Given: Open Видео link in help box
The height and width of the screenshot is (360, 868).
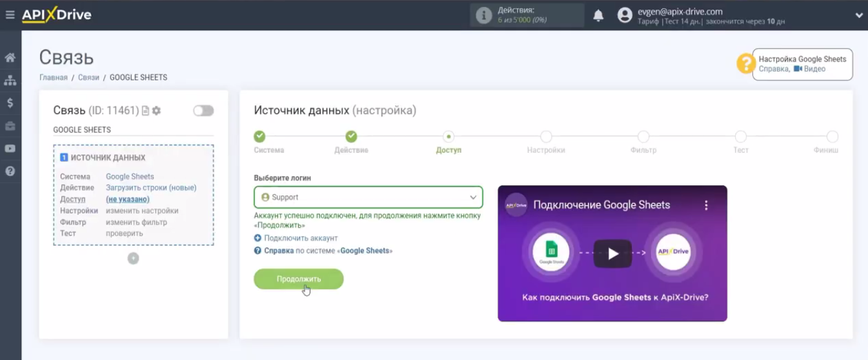Looking at the screenshot, I should [x=809, y=69].
